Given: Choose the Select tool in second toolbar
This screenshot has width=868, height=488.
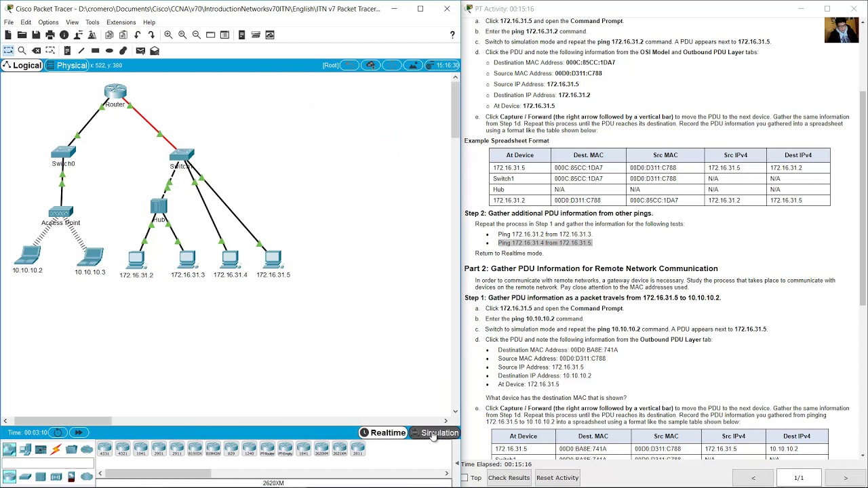Looking at the screenshot, I should coord(8,50).
